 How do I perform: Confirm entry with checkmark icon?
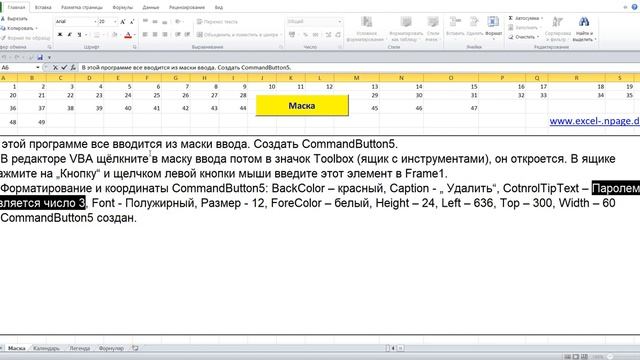click(x=64, y=68)
